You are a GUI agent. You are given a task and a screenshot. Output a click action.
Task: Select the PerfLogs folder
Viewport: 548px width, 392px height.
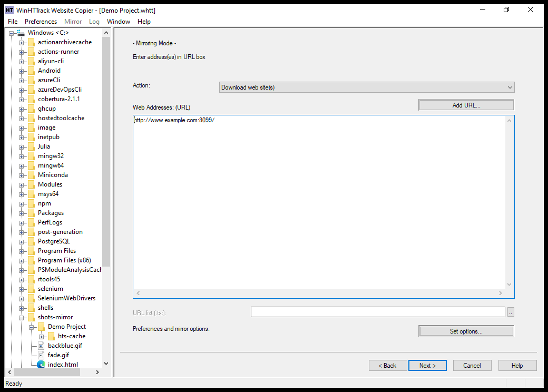click(x=50, y=222)
